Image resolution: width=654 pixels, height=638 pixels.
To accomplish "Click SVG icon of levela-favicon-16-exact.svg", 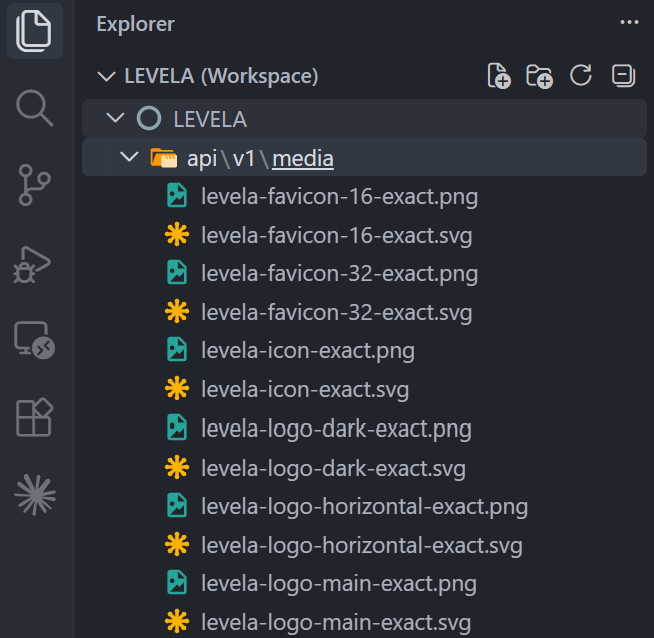I will click(177, 234).
